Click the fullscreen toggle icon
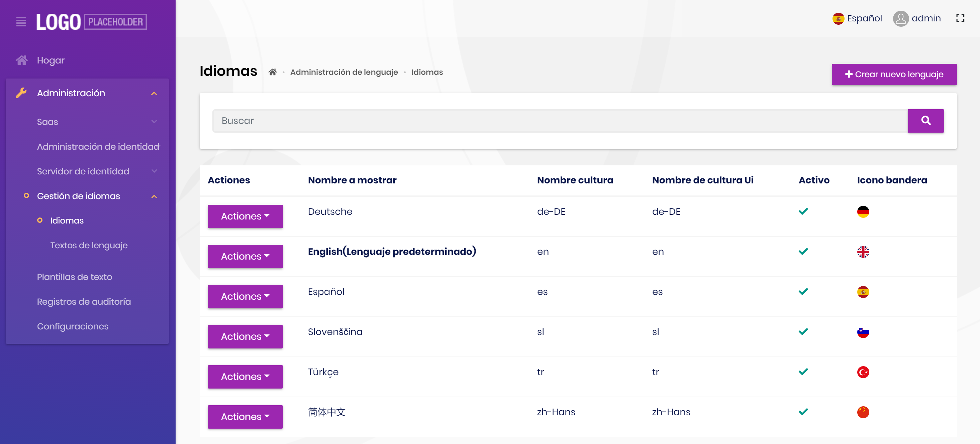This screenshot has width=980, height=444. point(960,18)
